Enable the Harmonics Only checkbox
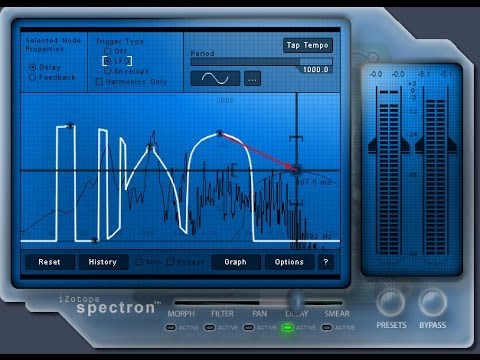 point(99,82)
